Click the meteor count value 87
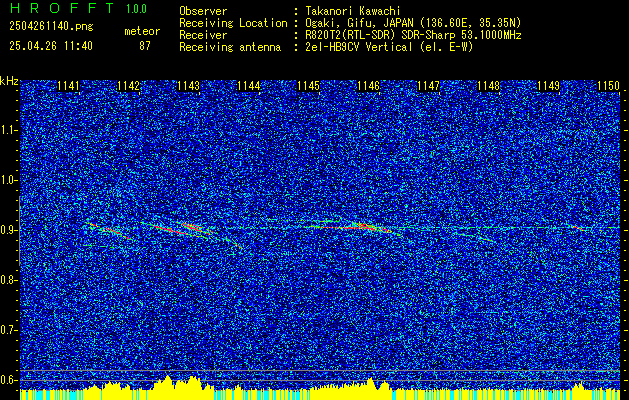Image resolution: width=629 pixels, height=400 pixels. pyautogui.click(x=145, y=46)
